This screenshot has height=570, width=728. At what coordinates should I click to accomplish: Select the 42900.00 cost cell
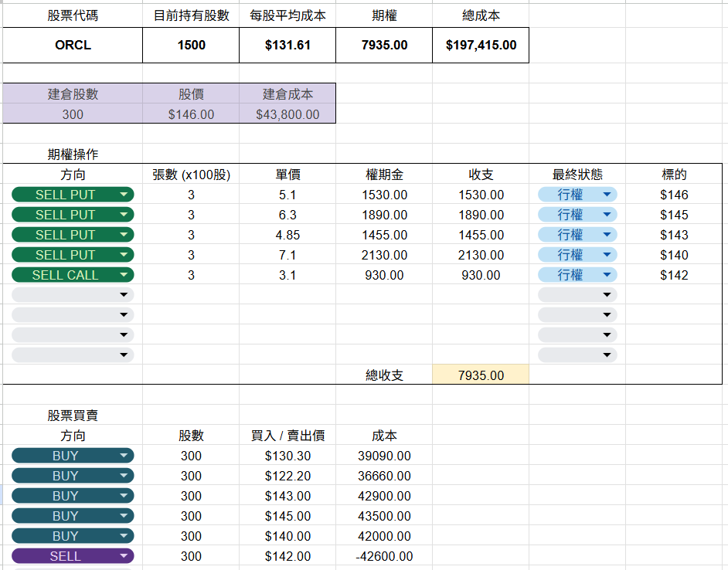click(x=384, y=496)
